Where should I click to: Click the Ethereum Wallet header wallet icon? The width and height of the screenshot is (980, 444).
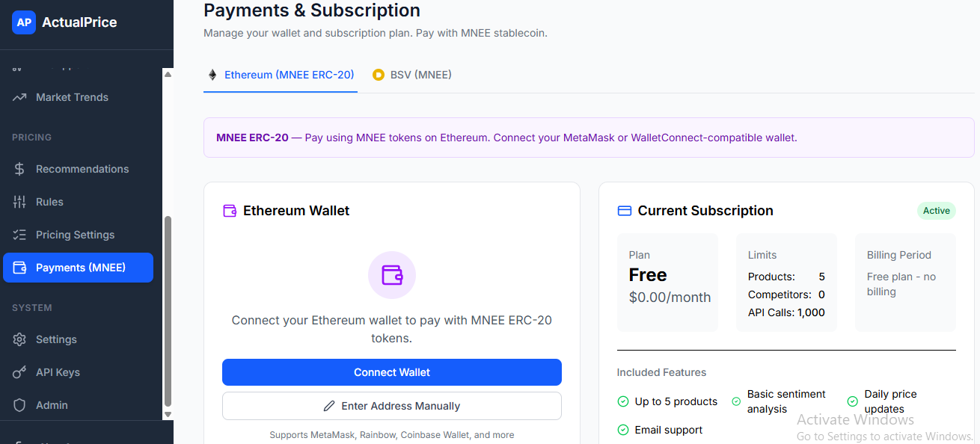230,211
